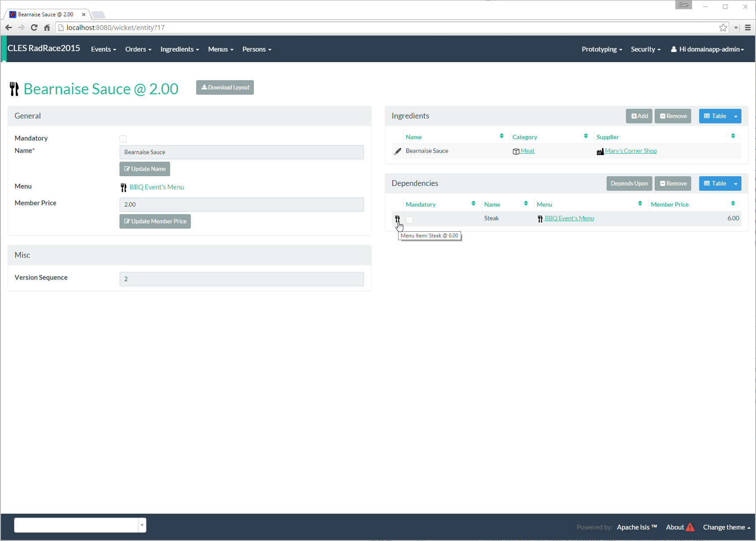Open the Security dropdown menu
This screenshot has height=541, width=756.
[x=646, y=49]
